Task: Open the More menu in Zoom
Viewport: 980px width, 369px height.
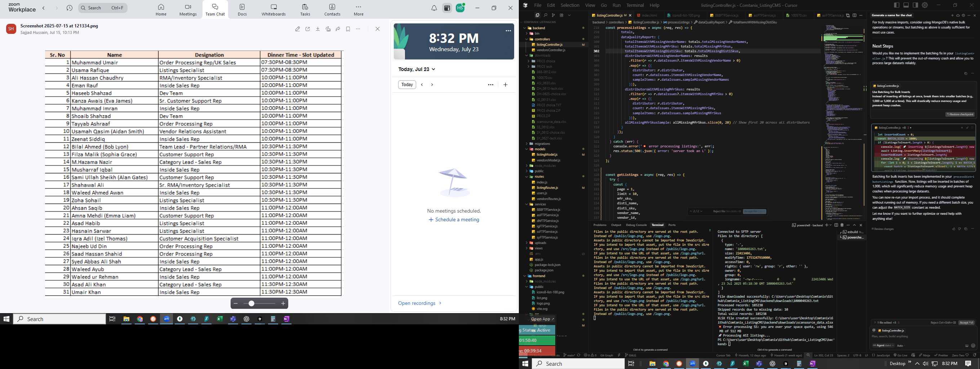Action: click(x=358, y=10)
